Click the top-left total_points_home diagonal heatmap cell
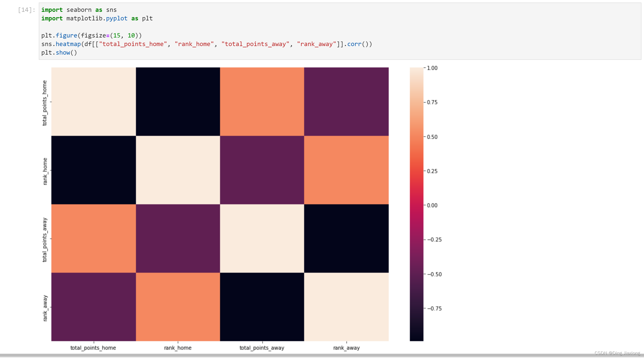This screenshot has width=644, height=358. (x=94, y=102)
